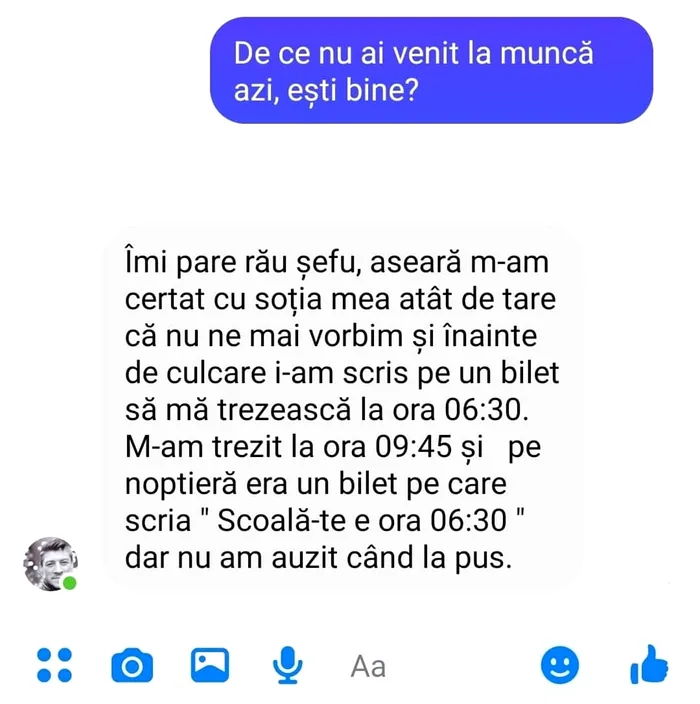The image size is (700, 704).
Task: Start a voice message with the microphone
Action: click(288, 665)
